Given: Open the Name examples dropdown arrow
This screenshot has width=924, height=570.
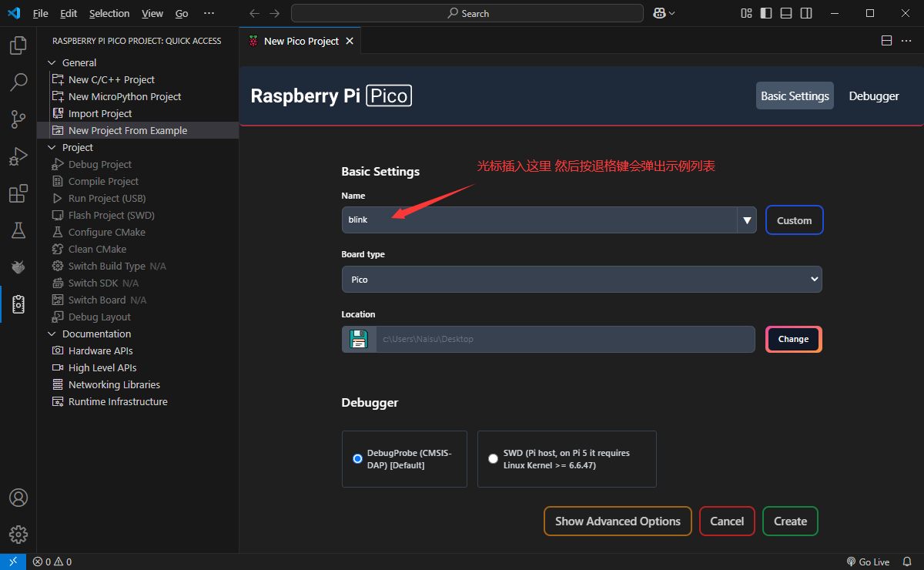Looking at the screenshot, I should (747, 220).
